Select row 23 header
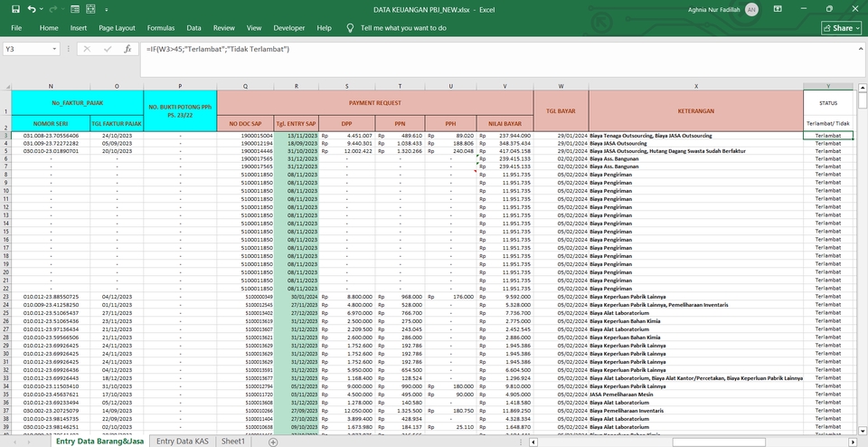Screen dimensions: 868x447 click(5, 296)
